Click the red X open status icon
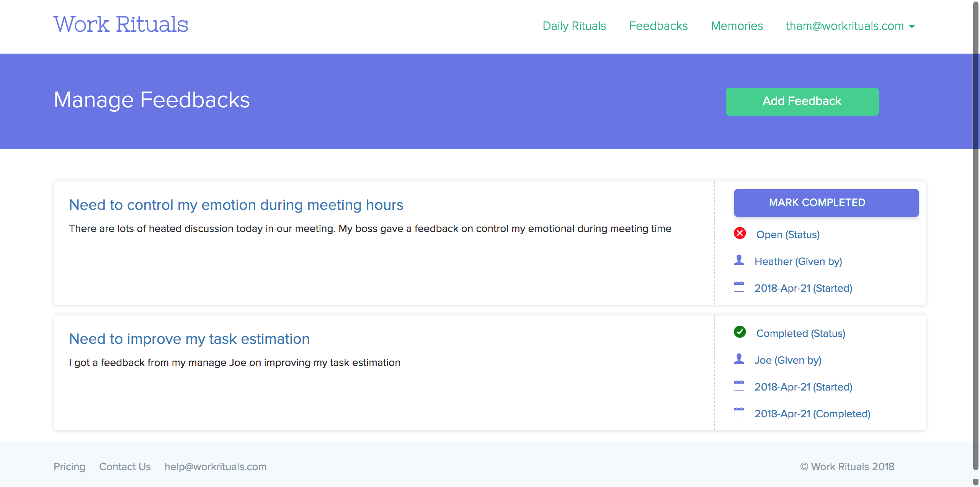 (740, 233)
